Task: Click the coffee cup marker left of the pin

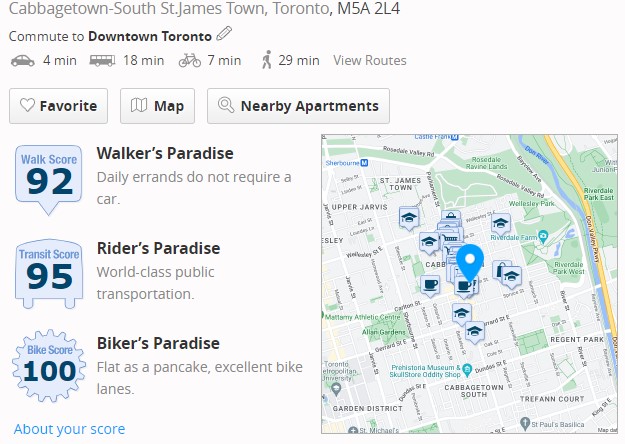Action: coord(431,285)
